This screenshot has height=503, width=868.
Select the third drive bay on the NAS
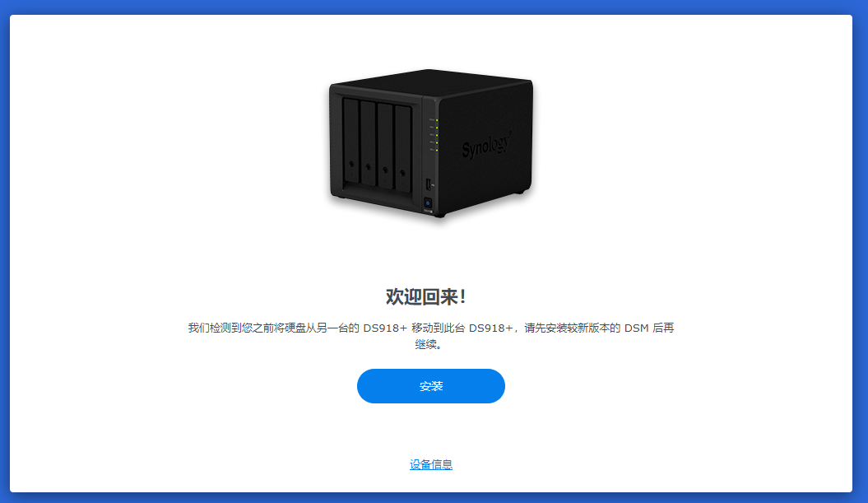coord(386,147)
